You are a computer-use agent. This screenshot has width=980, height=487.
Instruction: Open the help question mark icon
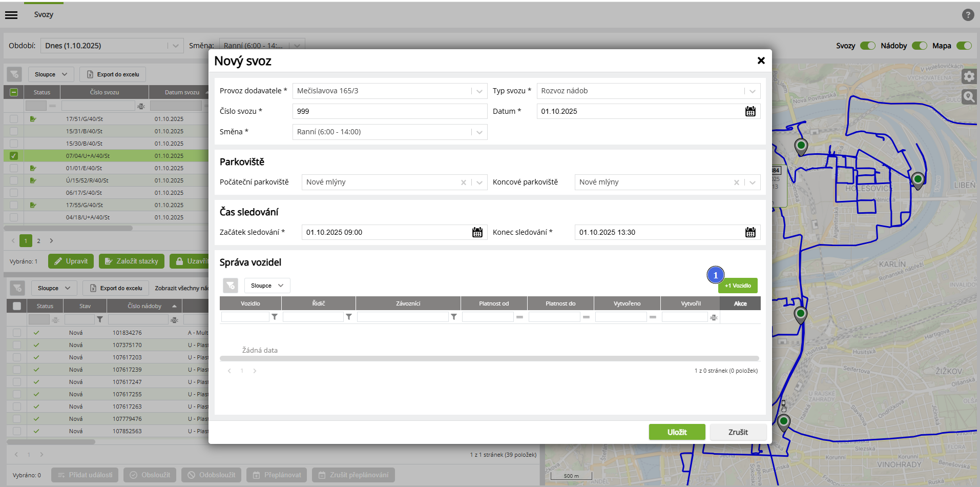tap(968, 15)
